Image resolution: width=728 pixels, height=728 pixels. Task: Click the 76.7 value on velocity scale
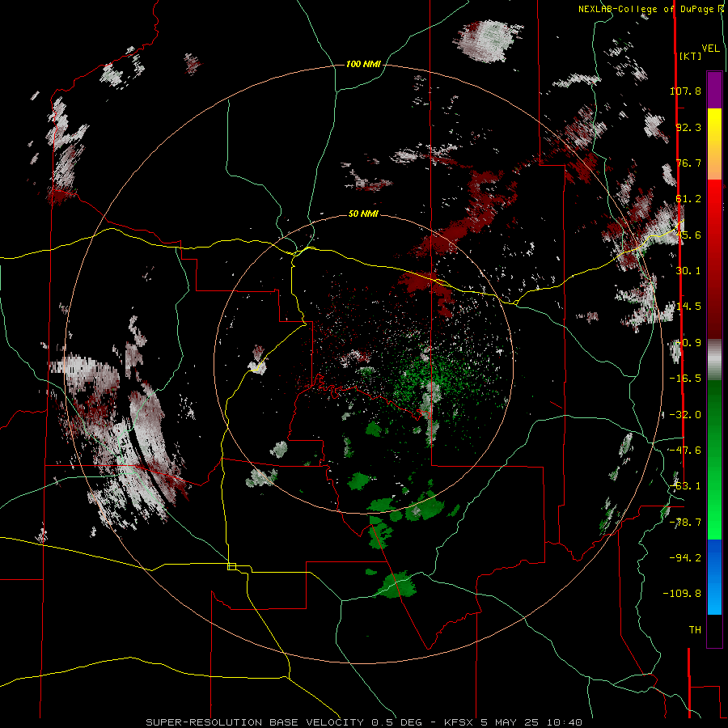(x=688, y=163)
